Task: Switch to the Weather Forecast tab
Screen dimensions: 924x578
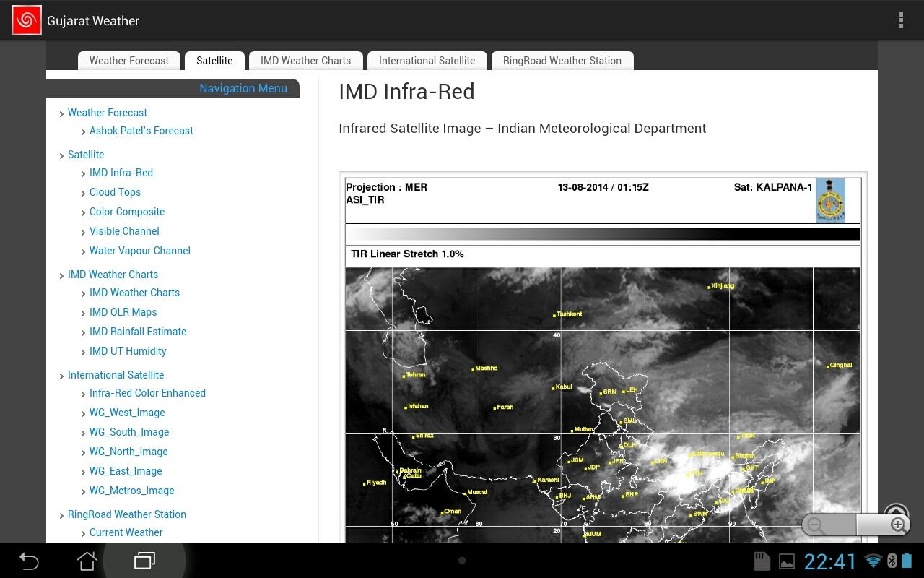Action: (128, 61)
